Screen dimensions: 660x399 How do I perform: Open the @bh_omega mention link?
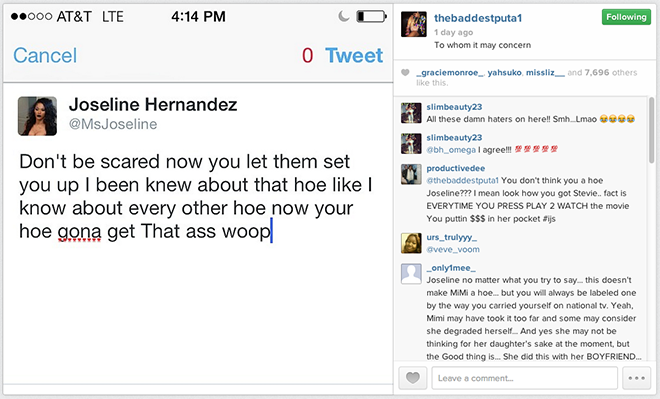coord(451,150)
